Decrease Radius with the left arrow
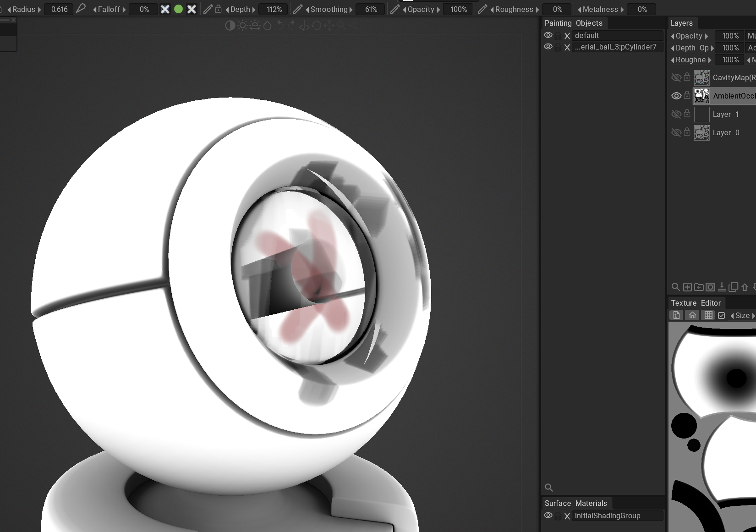The width and height of the screenshot is (756, 532). pyautogui.click(x=9, y=9)
